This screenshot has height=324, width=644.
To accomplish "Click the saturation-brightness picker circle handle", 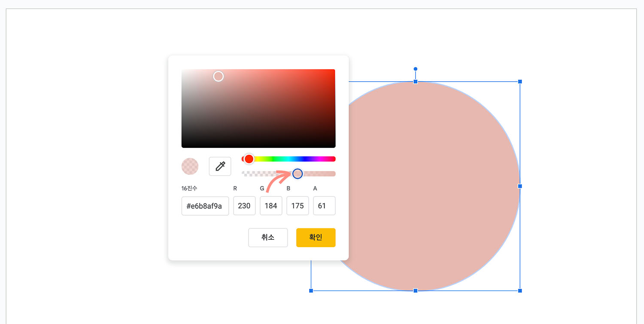I will pyautogui.click(x=219, y=76).
